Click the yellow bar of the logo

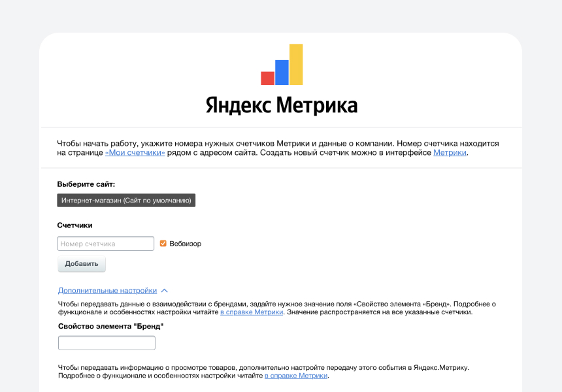[x=295, y=64]
